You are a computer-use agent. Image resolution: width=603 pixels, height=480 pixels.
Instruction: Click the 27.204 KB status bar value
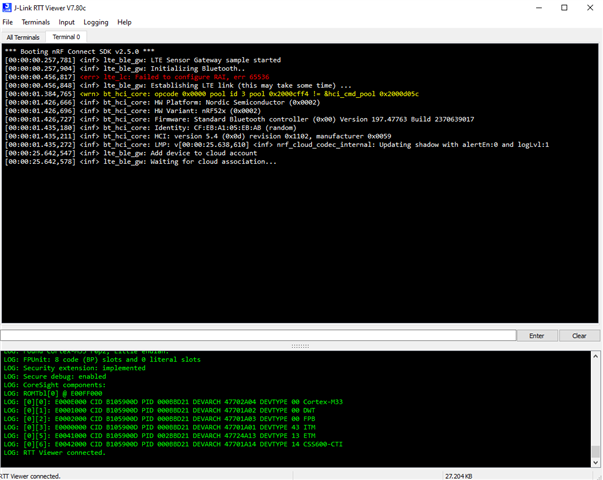pos(458,476)
